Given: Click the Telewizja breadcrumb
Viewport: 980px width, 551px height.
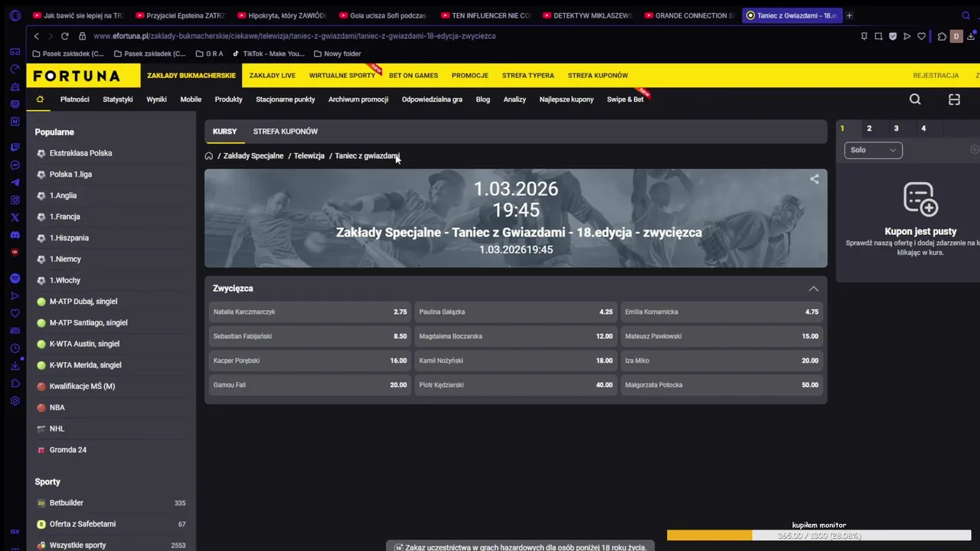Looking at the screenshot, I should coord(309,156).
